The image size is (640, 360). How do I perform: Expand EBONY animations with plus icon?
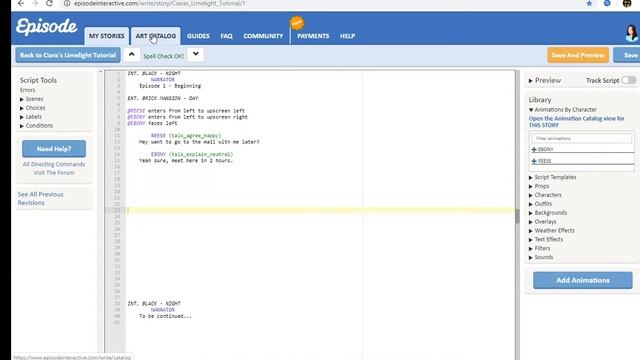click(534, 149)
